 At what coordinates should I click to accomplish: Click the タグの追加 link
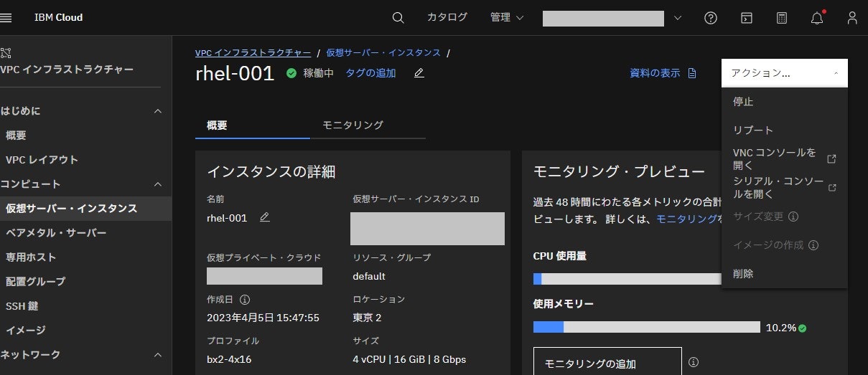tap(370, 73)
